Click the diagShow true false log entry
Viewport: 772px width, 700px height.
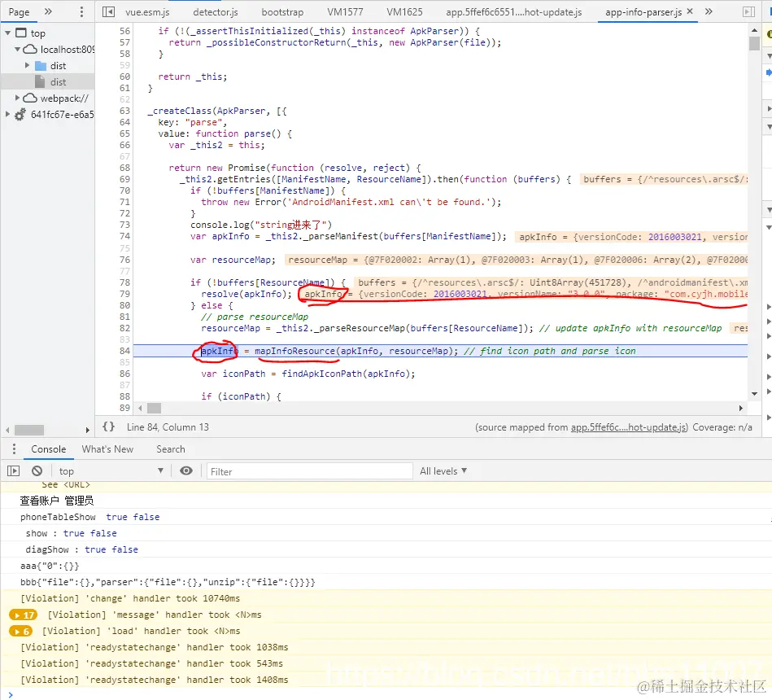(x=81, y=549)
